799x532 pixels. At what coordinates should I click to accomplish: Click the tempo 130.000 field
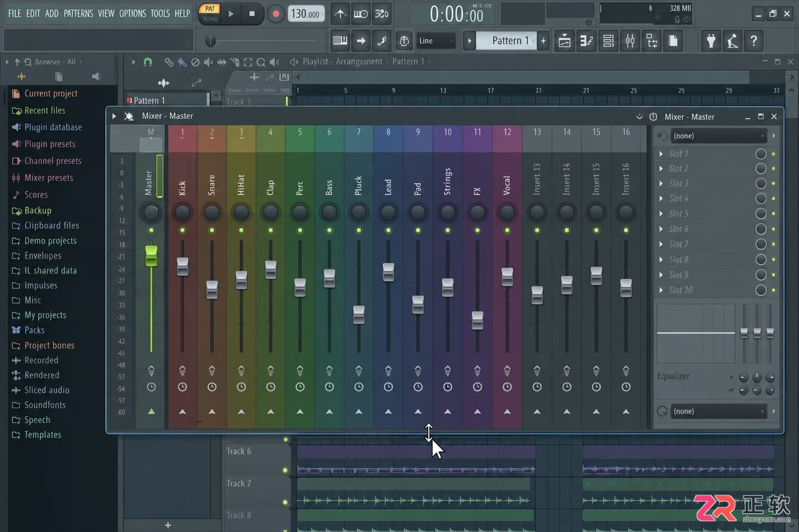[307, 14]
